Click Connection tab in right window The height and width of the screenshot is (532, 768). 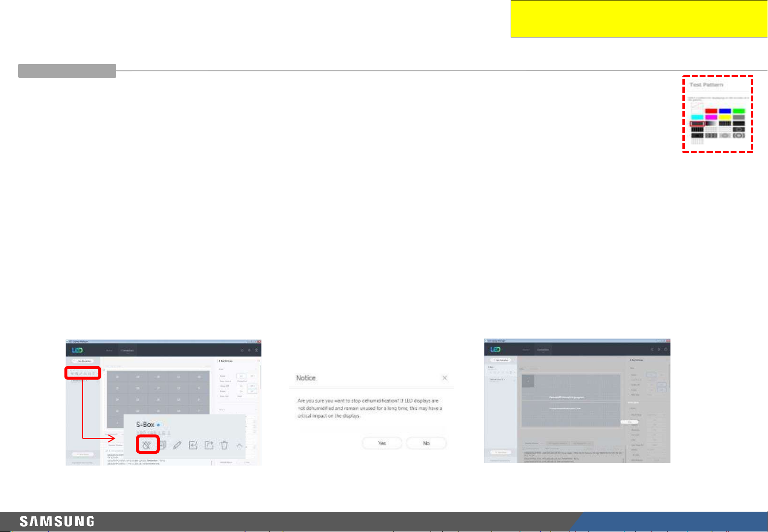543,350
